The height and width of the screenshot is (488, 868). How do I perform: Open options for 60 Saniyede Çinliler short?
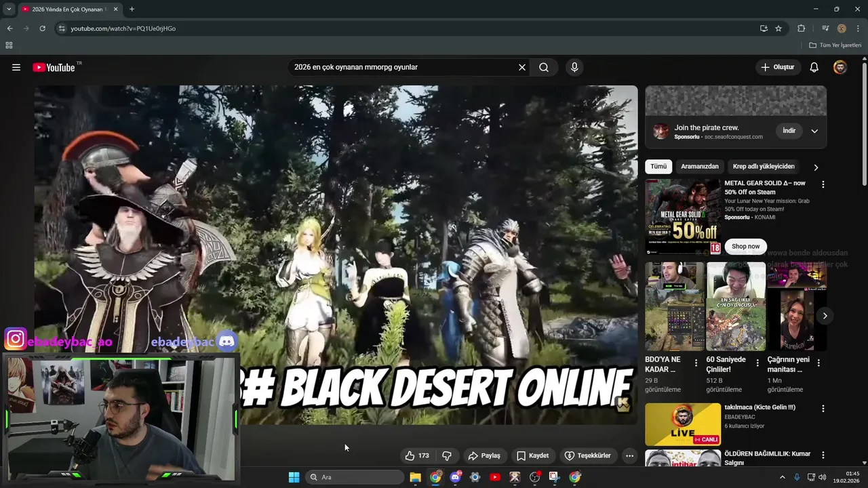pos(757,363)
